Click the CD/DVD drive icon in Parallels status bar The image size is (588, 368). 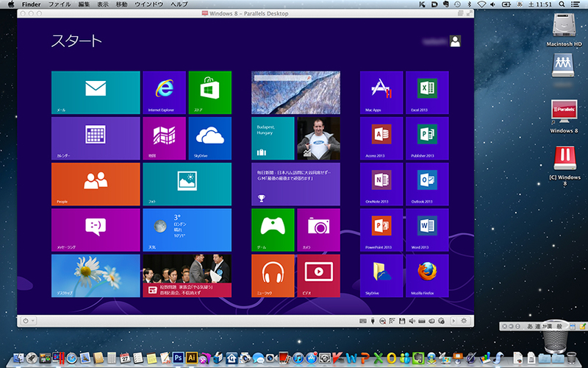click(382, 321)
